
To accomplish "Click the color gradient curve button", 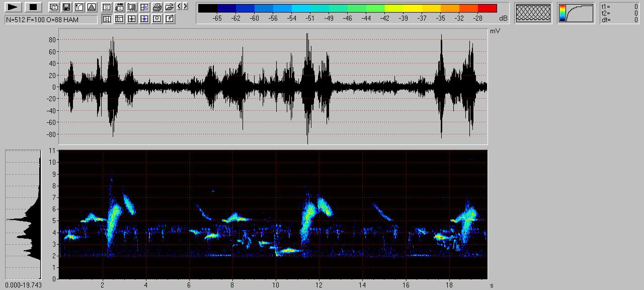I will (576, 13).
